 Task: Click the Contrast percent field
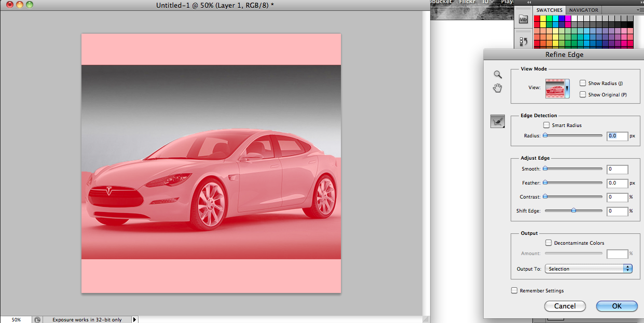point(618,197)
